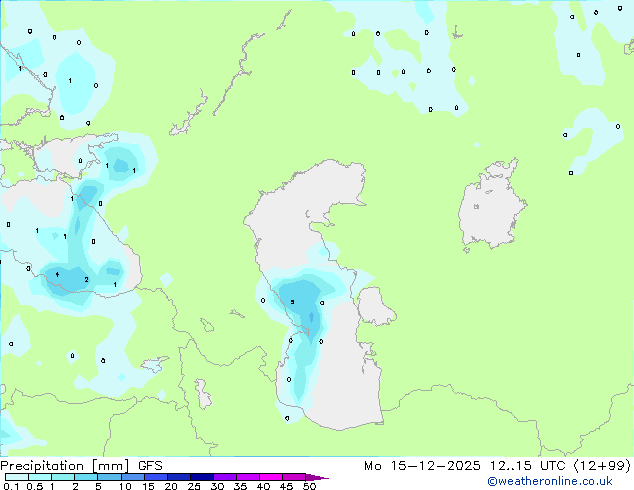Click the legend value '25'
634x490 pixels.
pos(194,486)
